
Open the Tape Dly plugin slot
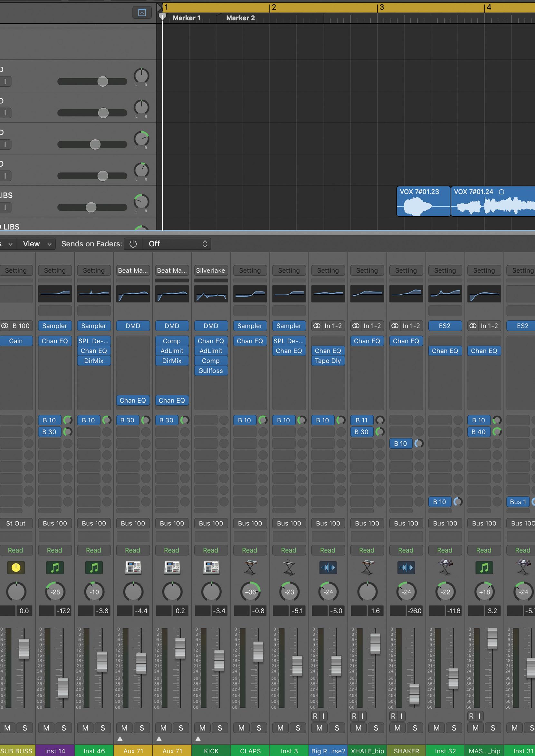[328, 361]
